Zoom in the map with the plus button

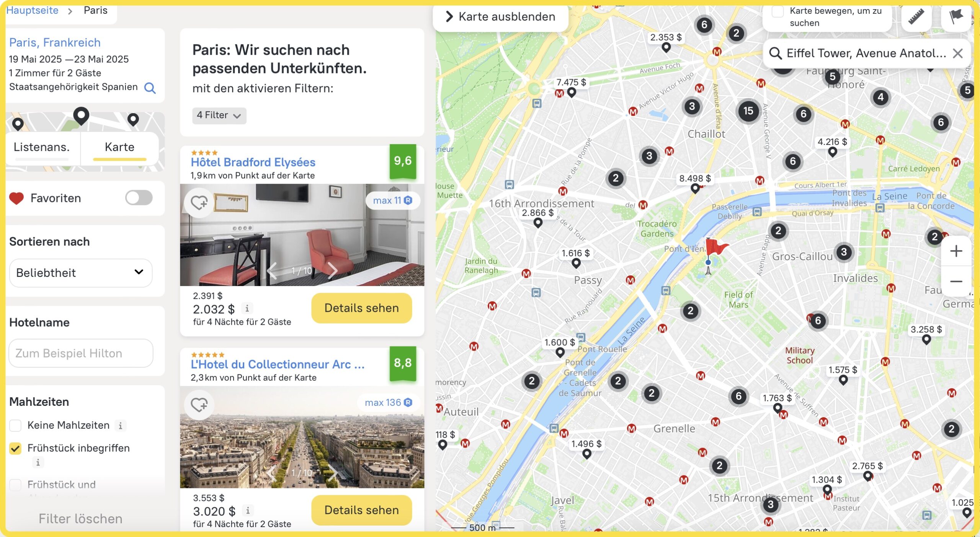pos(956,251)
